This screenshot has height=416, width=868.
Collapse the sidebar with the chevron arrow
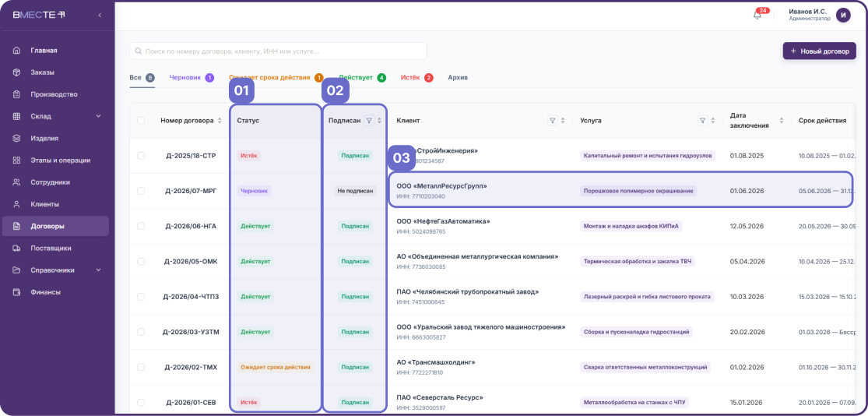click(x=100, y=15)
